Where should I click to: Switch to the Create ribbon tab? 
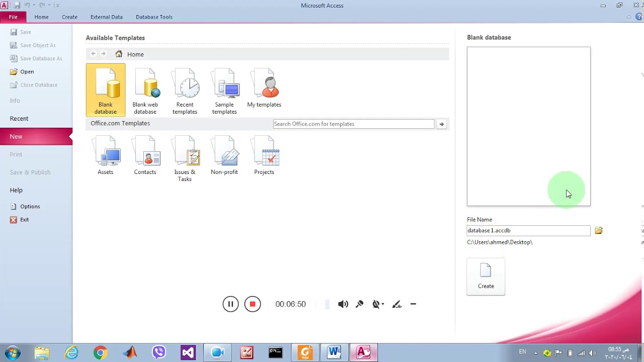69,17
